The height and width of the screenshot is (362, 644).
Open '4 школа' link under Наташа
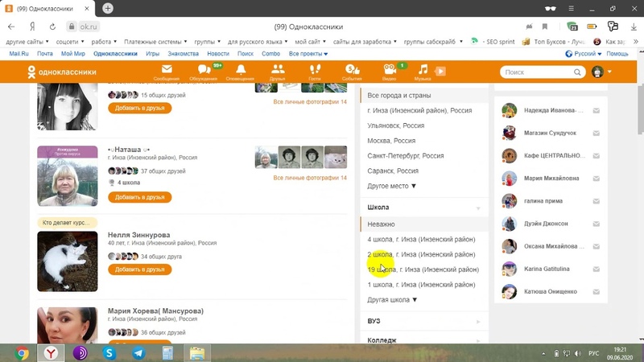129,183
